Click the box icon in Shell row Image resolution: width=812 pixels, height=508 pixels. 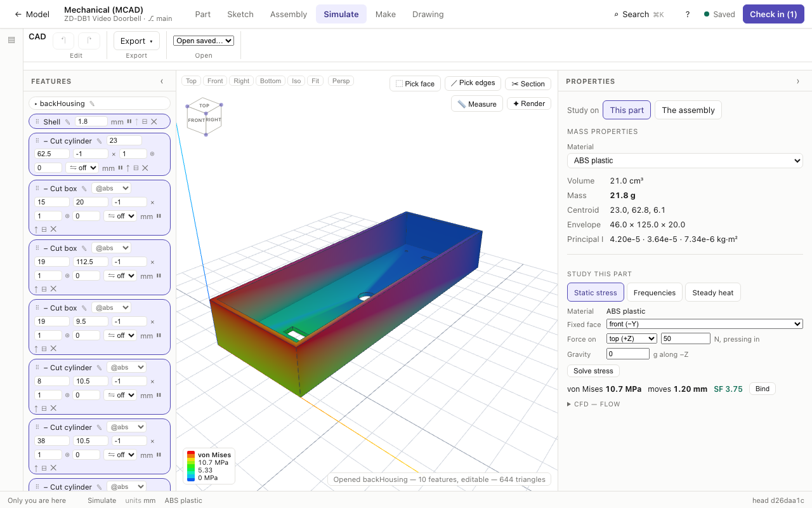click(x=145, y=122)
